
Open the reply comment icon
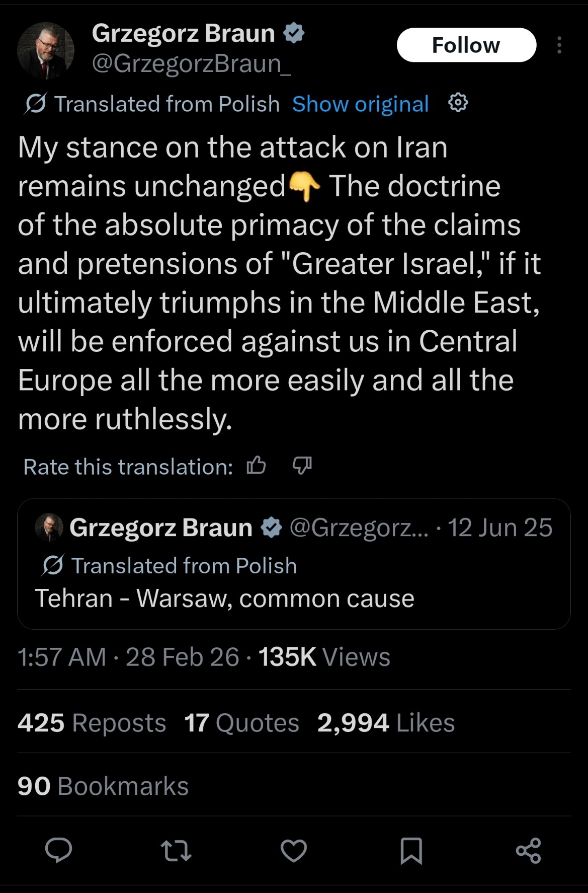click(x=59, y=851)
